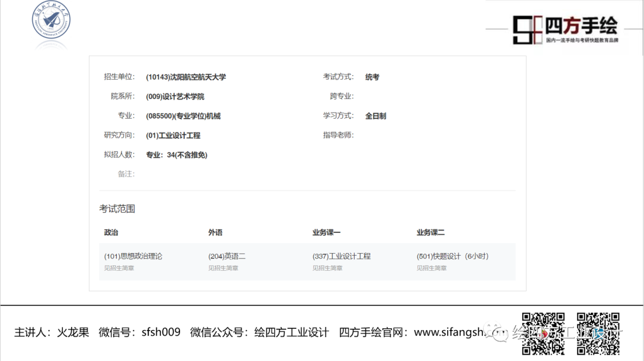This screenshot has height=361, width=644.
Task: Click the 业务课二 column header
Action: (431, 232)
